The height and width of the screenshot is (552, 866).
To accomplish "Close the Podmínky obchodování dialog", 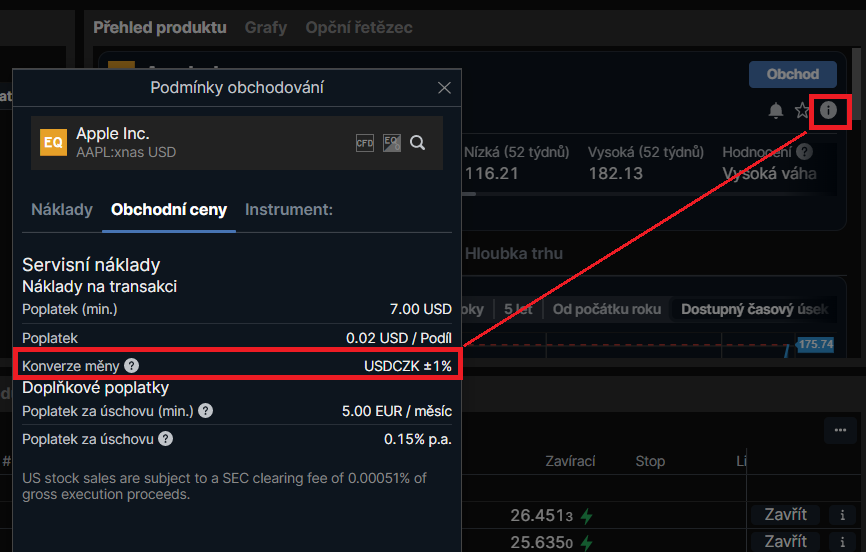I will tap(444, 88).
